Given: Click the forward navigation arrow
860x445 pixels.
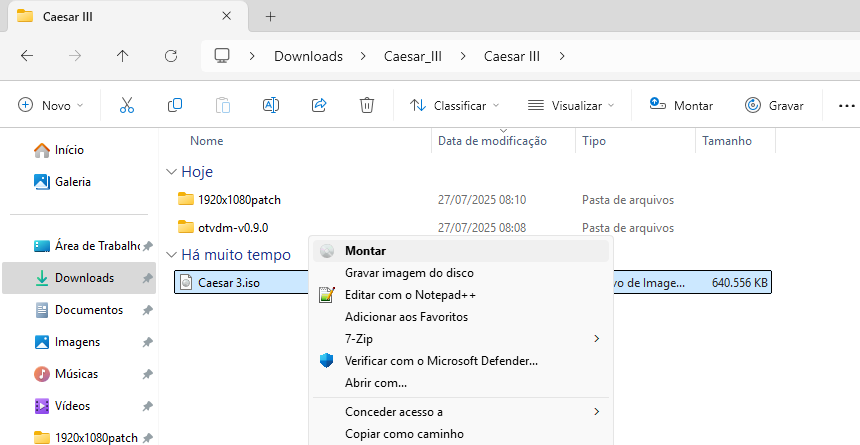Looking at the screenshot, I should [x=75, y=56].
